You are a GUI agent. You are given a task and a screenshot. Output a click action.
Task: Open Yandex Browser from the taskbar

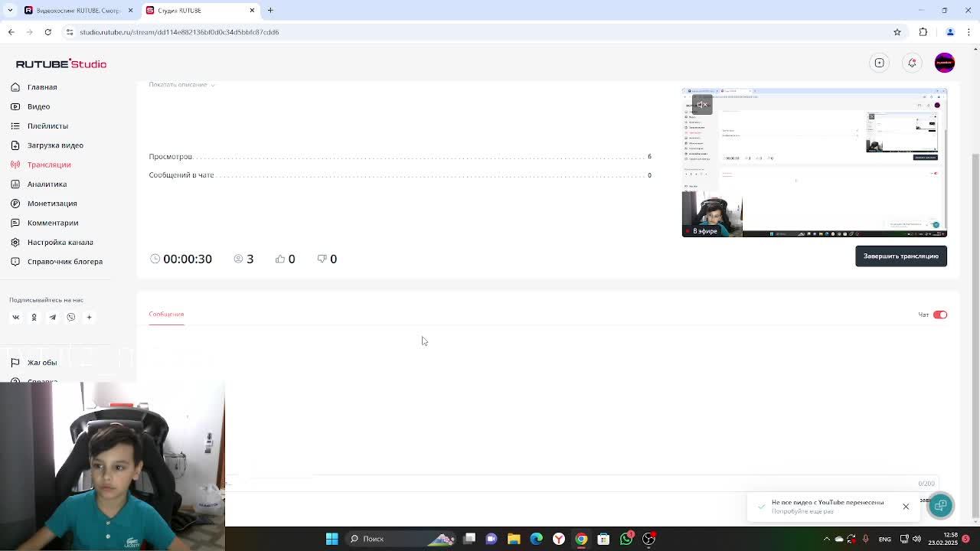pos(559,539)
